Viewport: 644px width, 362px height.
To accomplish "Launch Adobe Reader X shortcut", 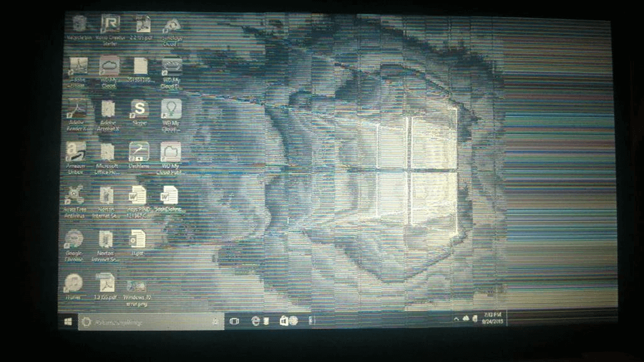I will pos(77,115).
